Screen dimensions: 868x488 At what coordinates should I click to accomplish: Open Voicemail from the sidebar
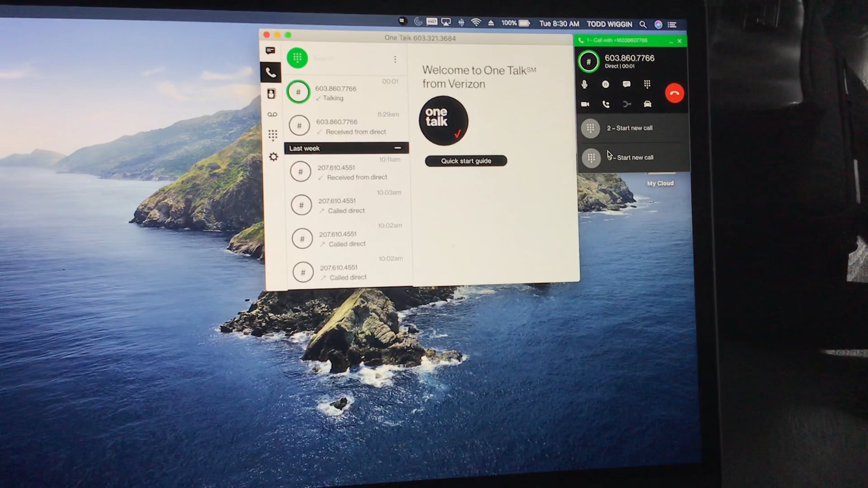(x=272, y=114)
